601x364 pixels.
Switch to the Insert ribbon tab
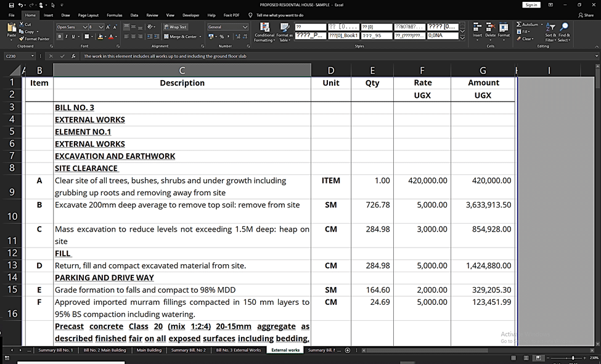[x=48, y=15]
